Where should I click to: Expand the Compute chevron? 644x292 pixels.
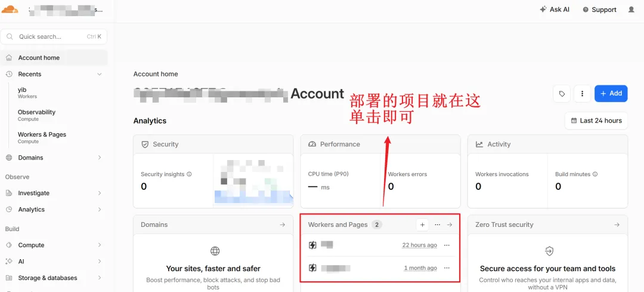(x=100, y=245)
